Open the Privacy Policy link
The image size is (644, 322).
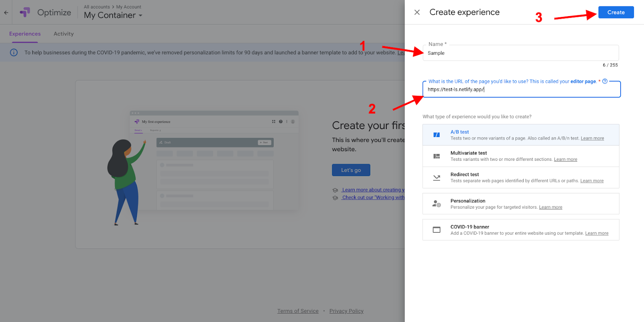(346, 311)
